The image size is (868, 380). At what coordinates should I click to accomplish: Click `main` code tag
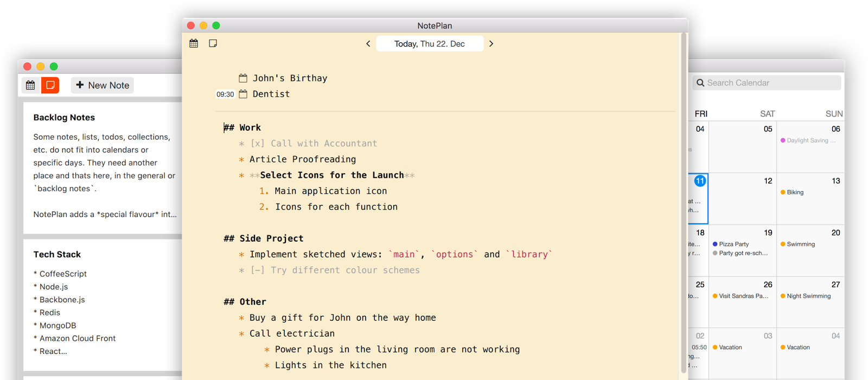[404, 255]
